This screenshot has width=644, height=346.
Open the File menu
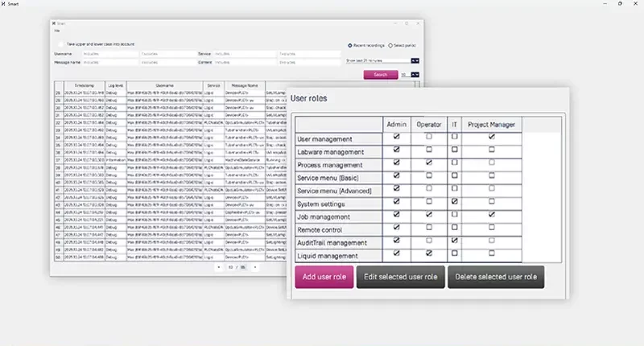click(57, 31)
